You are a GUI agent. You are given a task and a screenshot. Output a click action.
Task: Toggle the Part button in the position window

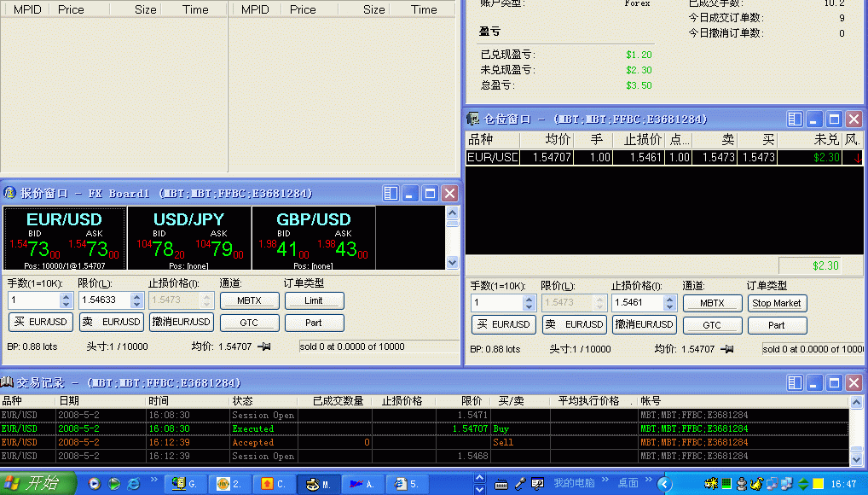tap(778, 325)
